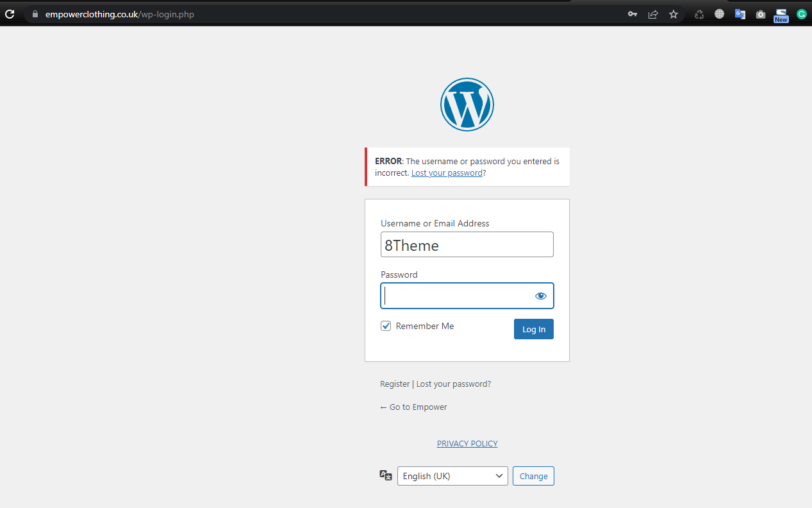Uncheck the Remember Me checkbox
812x508 pixels.
click(386, 326)
